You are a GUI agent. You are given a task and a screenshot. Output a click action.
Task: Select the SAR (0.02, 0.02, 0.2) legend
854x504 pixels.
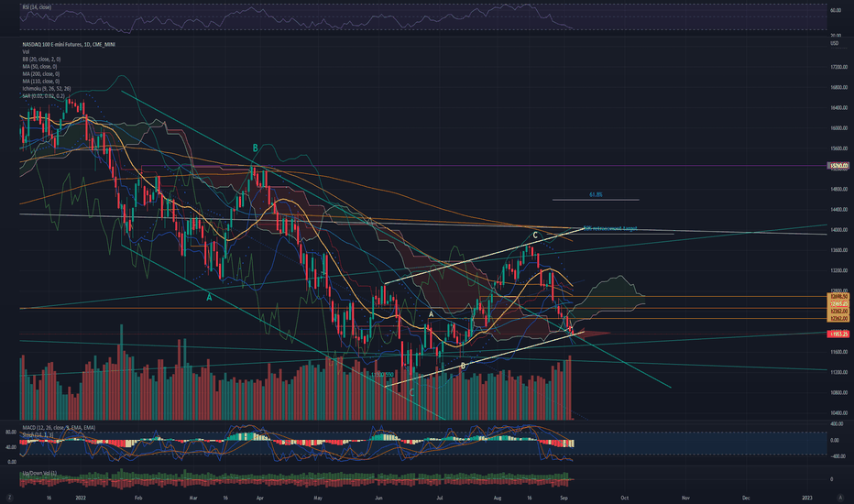click(43, 96)
